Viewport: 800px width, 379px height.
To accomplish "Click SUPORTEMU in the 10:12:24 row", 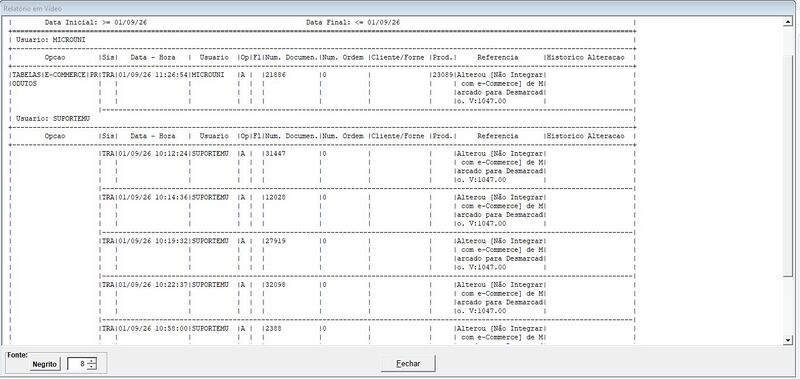I will tap(210, 154).
